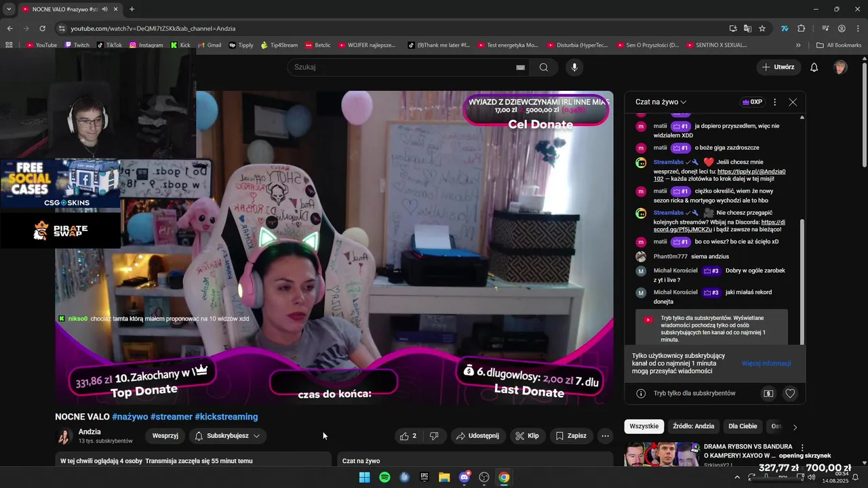Viewport: 868px width, 488px height.
Task: Go back using the browser back arrow
Action: [9, 28]
